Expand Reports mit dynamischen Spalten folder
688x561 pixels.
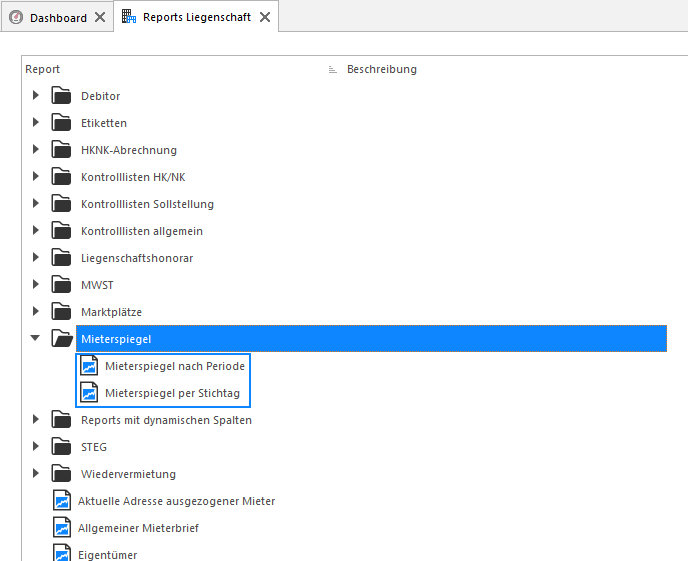click(x=36, y=419)
